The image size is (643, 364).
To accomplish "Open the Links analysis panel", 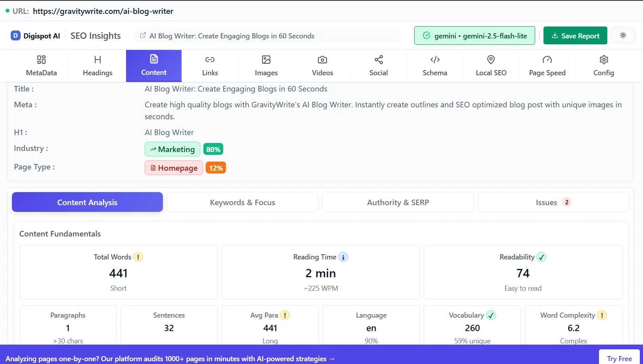I will click(x=210, y=66).
